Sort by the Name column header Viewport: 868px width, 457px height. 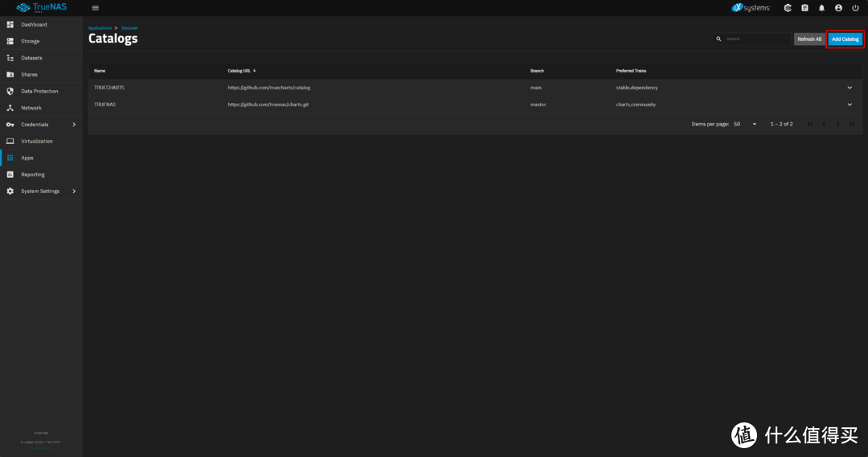pos(100,71)
